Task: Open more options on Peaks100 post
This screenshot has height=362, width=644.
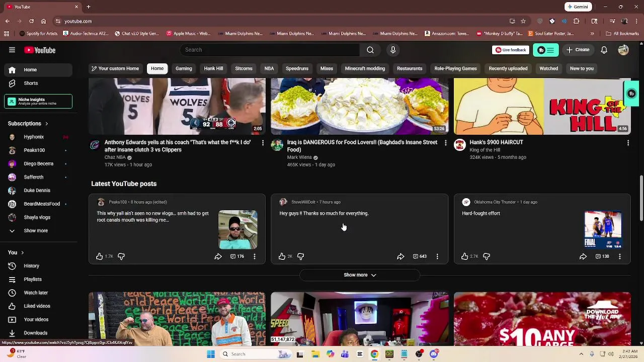Action: coord(255,256)
